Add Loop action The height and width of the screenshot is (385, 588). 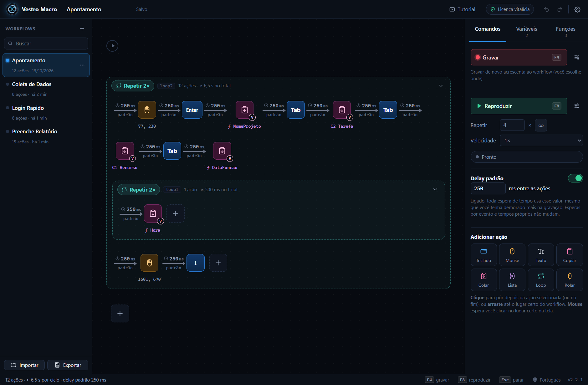pyautogui.click(x=541, y=280)
